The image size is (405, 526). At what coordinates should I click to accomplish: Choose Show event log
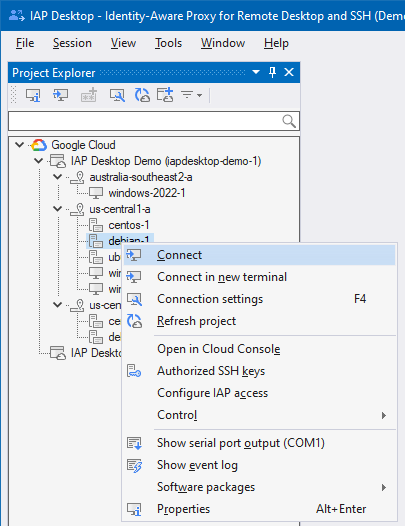pyautogui.click(x=259, y=465)
